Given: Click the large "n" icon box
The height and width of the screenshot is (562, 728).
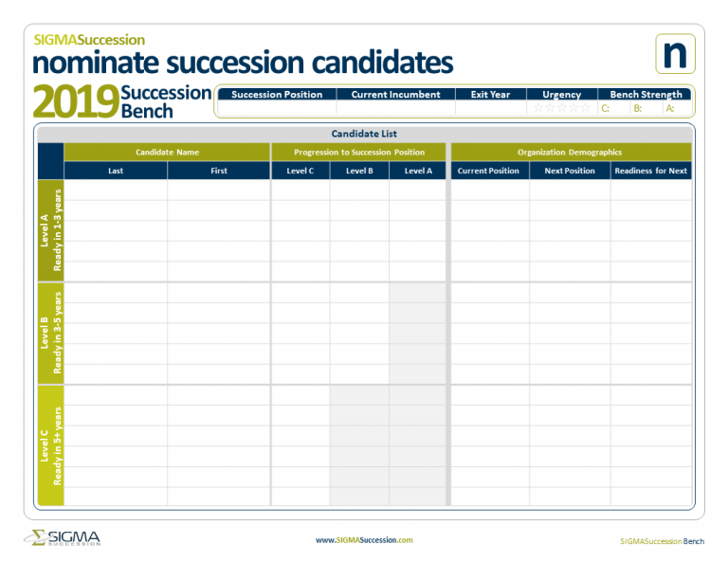Looking at the screenshot, I should click(675, 54).
